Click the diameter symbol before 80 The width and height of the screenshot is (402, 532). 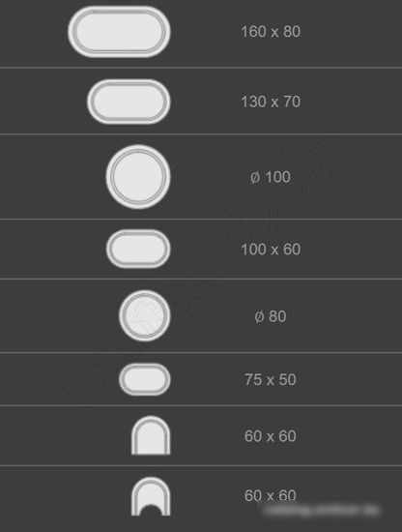click(259, 316)
